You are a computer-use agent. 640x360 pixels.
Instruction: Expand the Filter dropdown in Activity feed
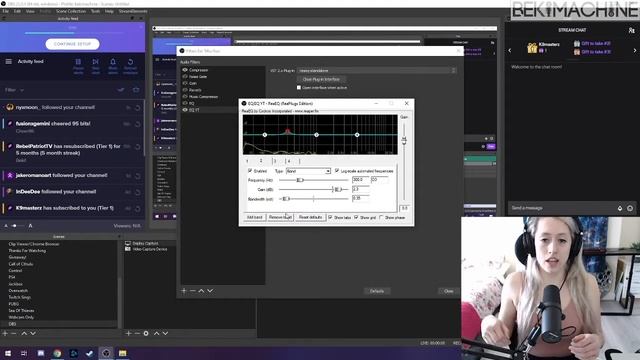click(15, 90)
